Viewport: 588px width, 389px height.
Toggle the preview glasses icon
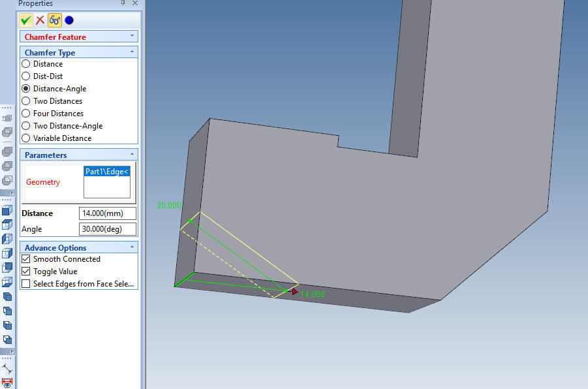point(55,20)
